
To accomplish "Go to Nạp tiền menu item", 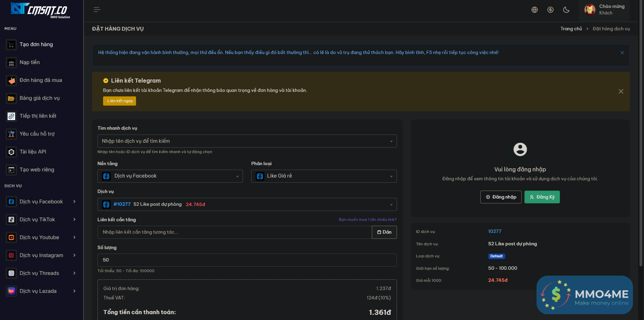I will pos(30,62).
